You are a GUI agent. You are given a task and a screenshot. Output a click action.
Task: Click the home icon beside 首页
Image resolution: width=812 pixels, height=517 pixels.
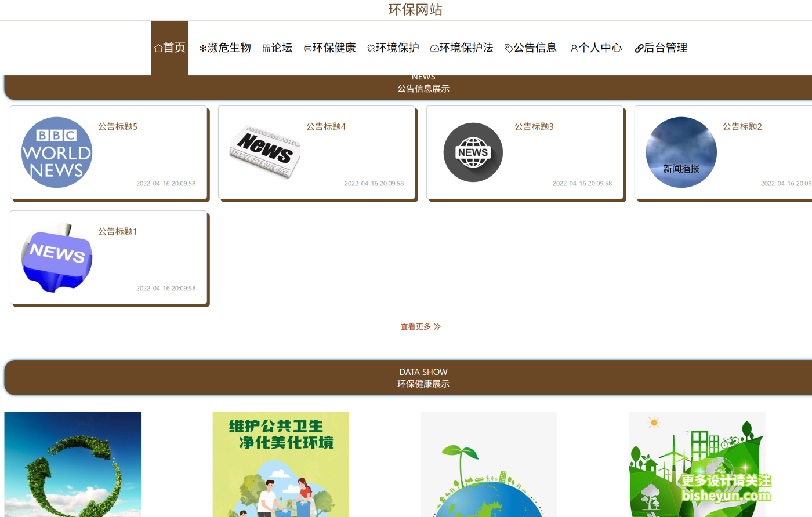(x=158, y=48)
